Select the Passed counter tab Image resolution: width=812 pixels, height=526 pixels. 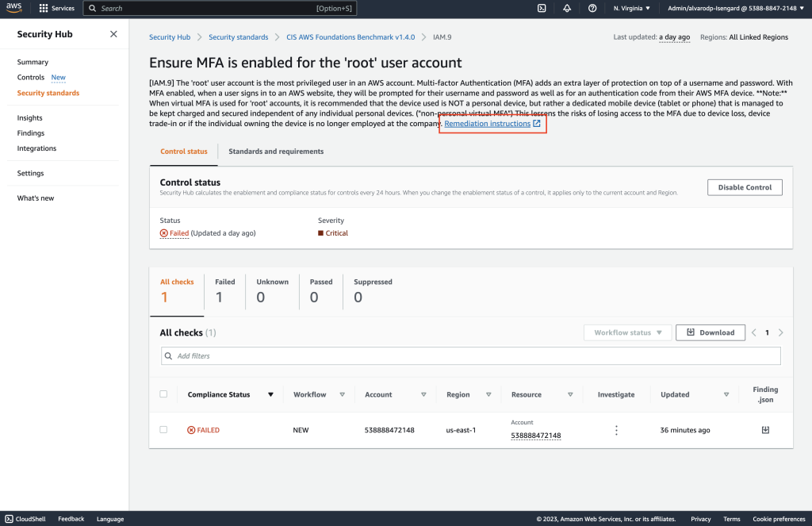pyautogui.click(x=321, y=291)
